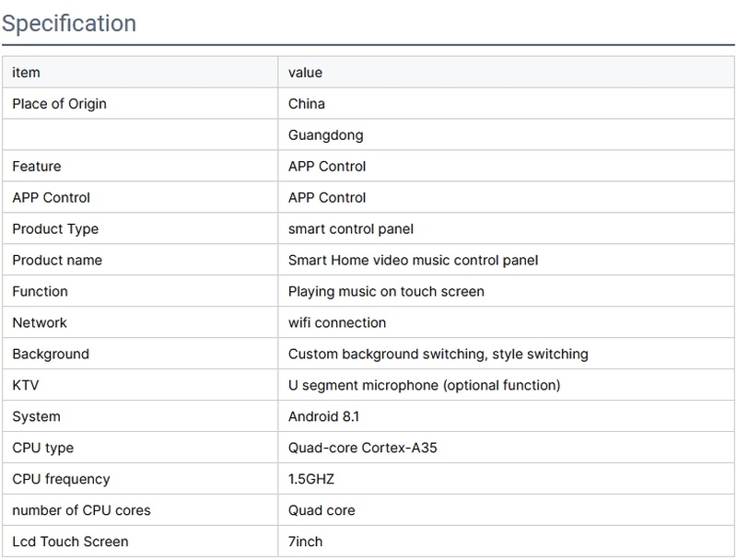Click the Specification heading
Viewport: 737px width, 560px height.
point(69,23)
